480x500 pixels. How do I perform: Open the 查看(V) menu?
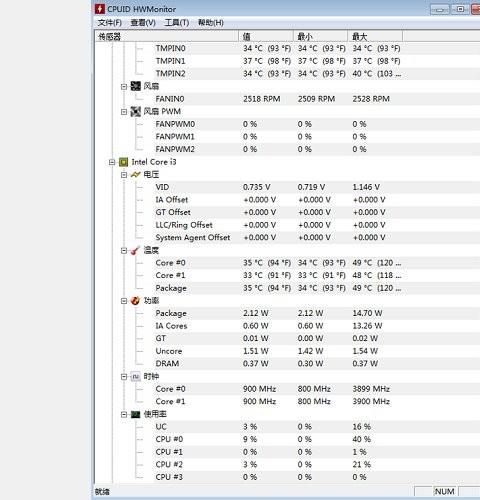click(143, 23)
